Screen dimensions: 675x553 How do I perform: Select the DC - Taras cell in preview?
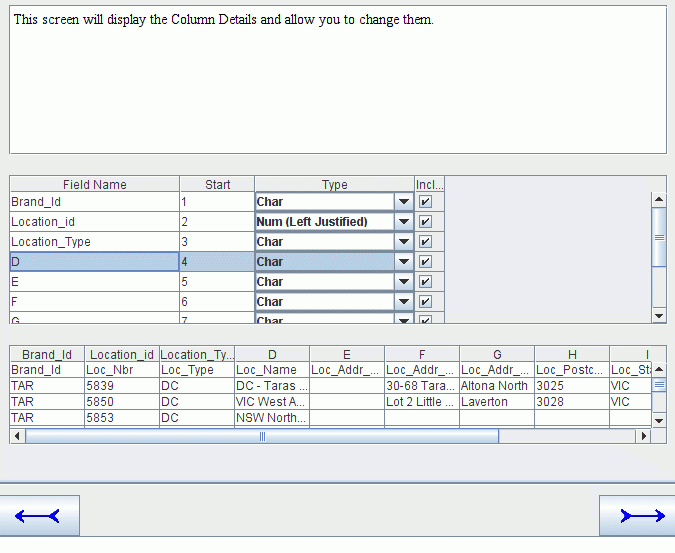click(x=272, y=386)
